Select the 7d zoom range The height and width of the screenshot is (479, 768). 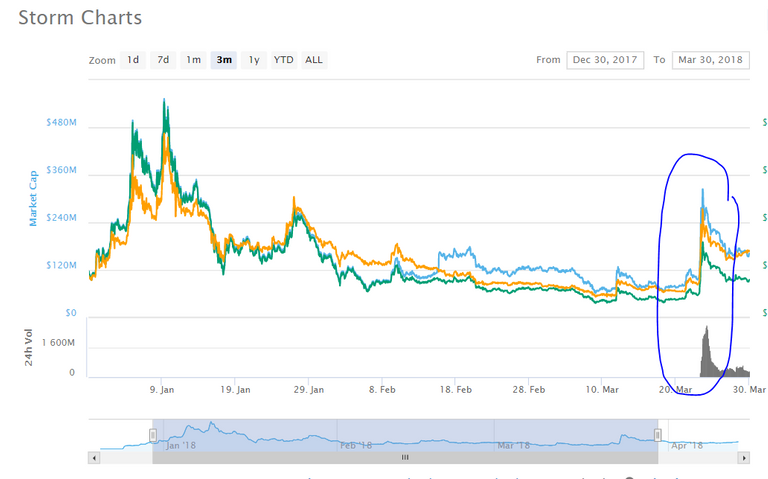coord(163,60)
